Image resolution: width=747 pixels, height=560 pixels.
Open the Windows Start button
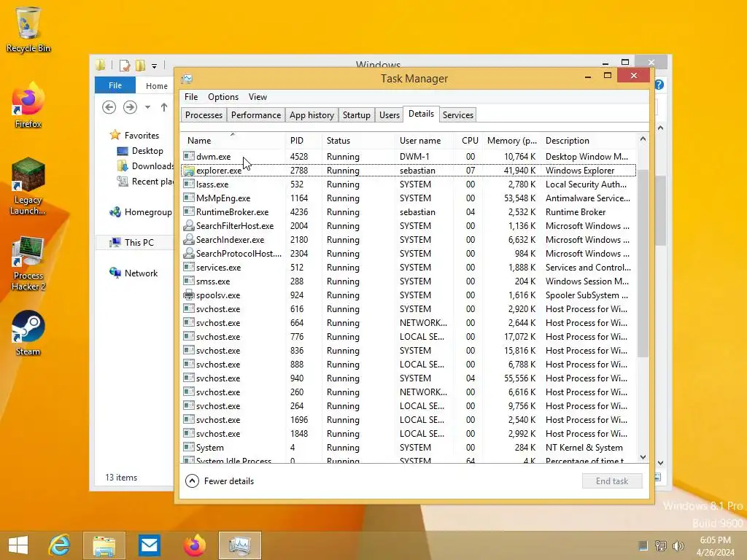(x=18, y=545)
